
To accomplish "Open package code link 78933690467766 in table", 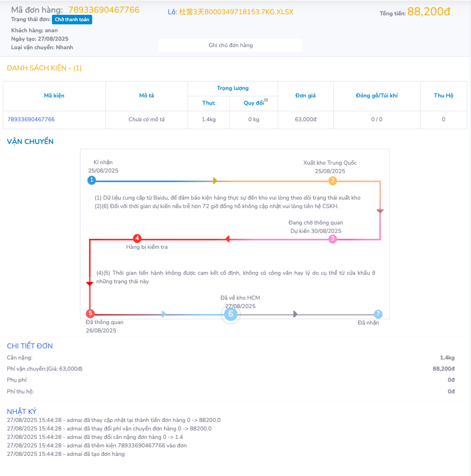I will tap(31, 119).
